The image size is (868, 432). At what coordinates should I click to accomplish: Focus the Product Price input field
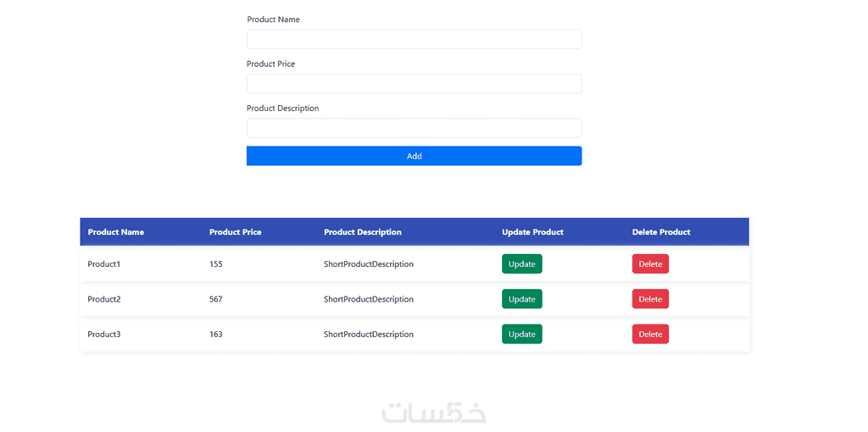[x=414, y=84]
